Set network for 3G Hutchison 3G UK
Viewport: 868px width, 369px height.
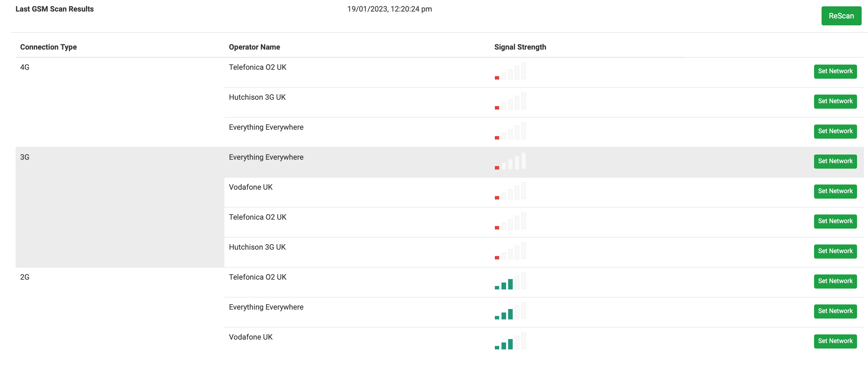pyautogui.click(x=835, y=251)
